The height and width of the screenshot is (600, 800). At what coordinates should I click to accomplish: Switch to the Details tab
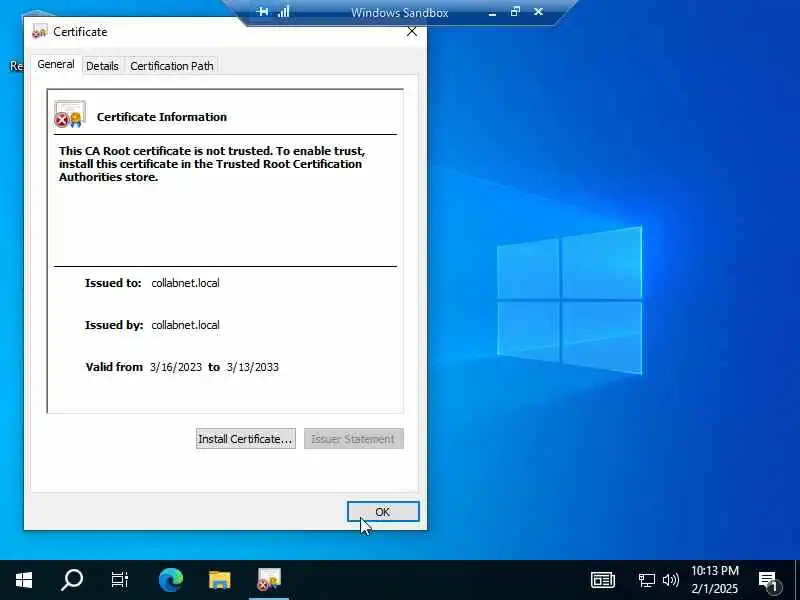[x=102, y=66]
